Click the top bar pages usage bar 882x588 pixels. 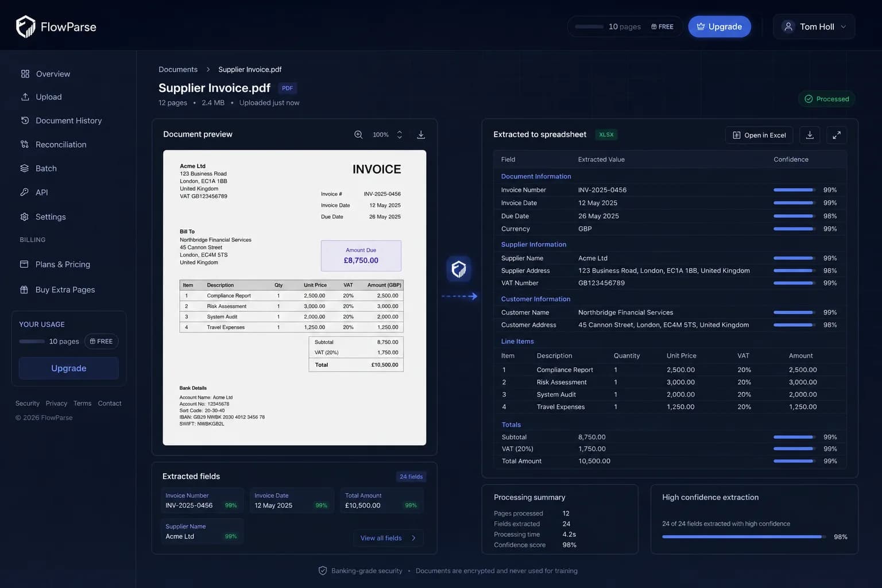point(589,26)
